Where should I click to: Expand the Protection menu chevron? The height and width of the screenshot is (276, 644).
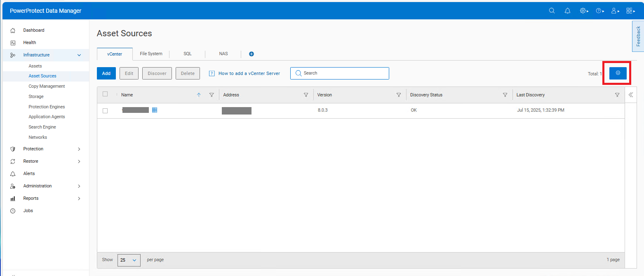(79, 149)
